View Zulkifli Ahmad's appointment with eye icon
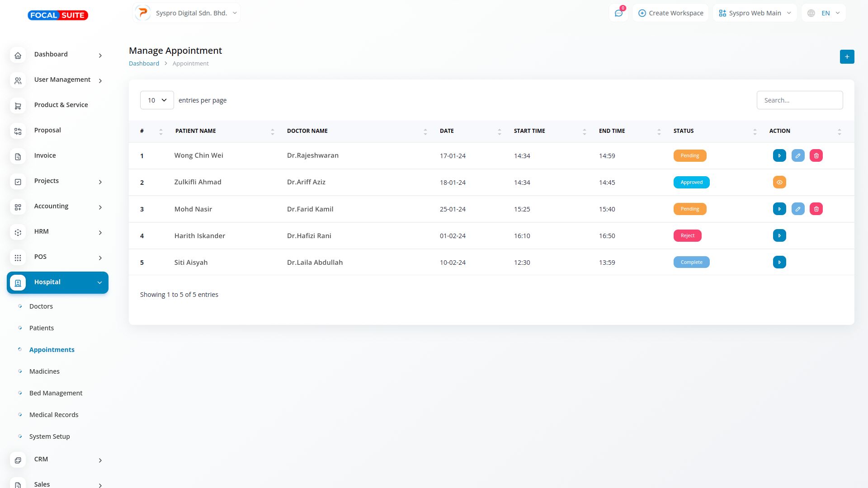This screenshot has height=488, width=868. tap(779, 183)
